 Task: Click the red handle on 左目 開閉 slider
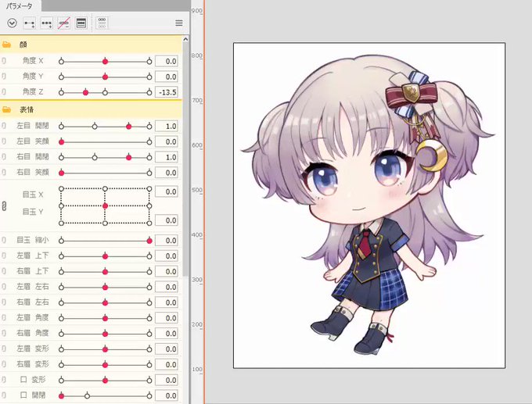[128, 127]
